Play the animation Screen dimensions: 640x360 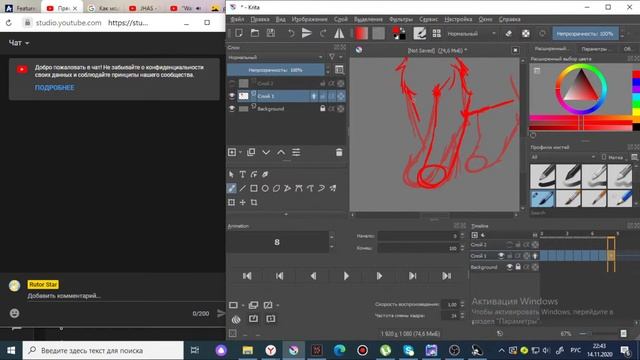346,276
